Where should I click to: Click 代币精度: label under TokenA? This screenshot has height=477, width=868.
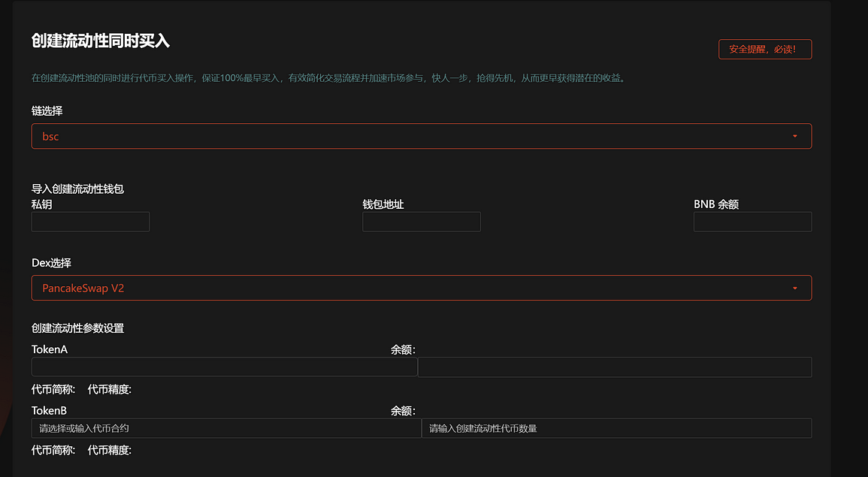click(x=110, y=389)
